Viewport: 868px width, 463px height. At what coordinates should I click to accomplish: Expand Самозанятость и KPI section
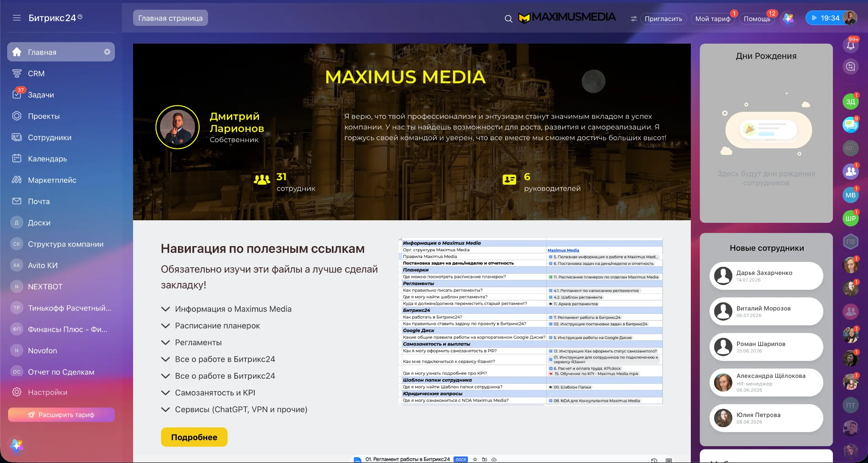[208, 393]
